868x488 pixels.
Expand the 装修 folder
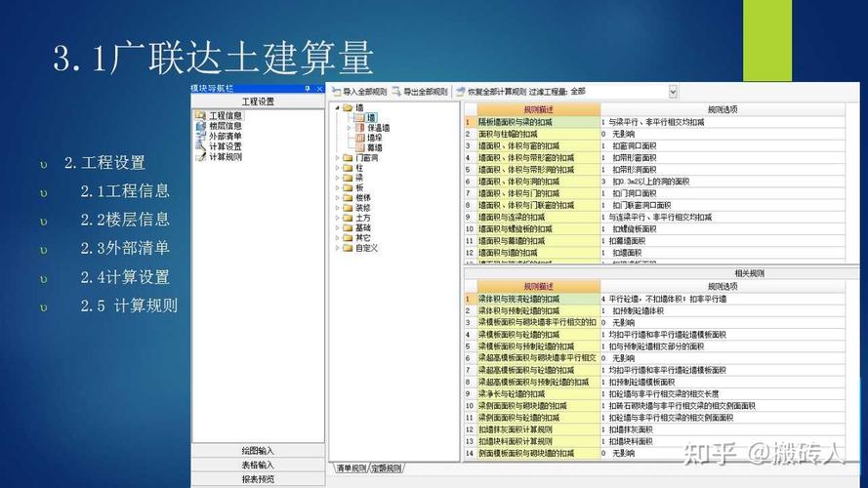(x=337, y=208)
